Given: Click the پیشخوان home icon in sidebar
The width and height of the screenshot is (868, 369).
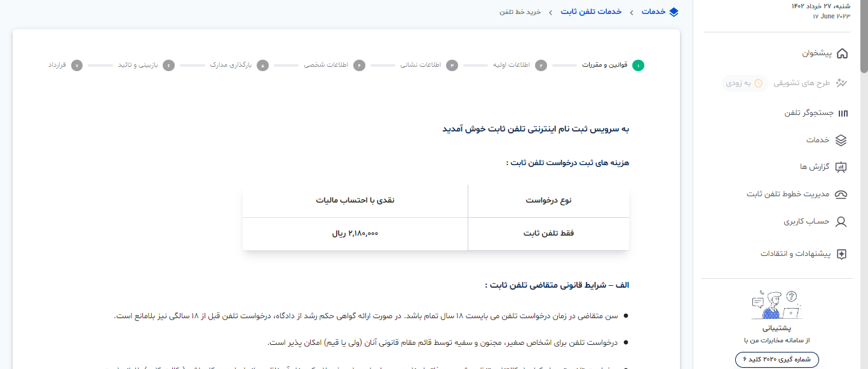Looking at the screenshot, I should 842,53.
